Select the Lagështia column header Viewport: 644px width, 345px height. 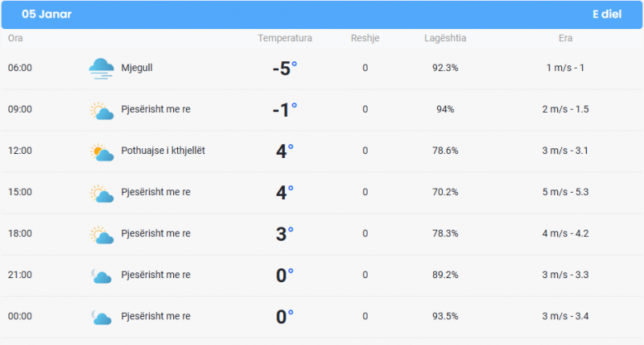[x=445, y=39]
